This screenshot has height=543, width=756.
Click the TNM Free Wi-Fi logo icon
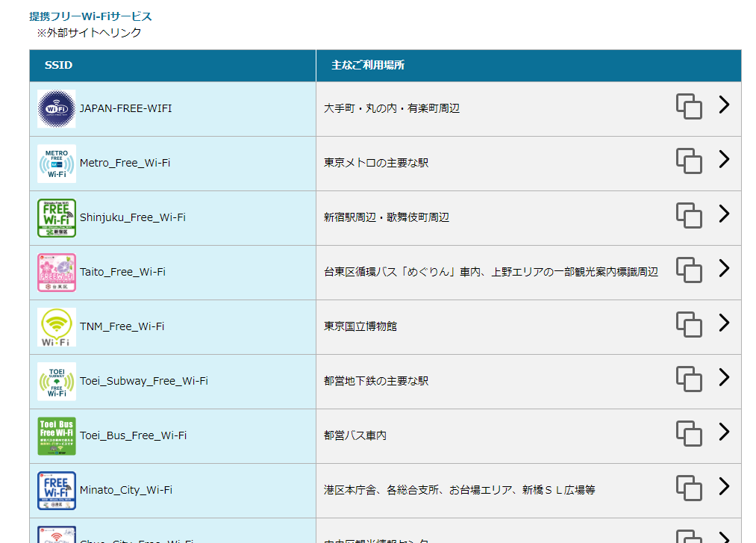57,326
